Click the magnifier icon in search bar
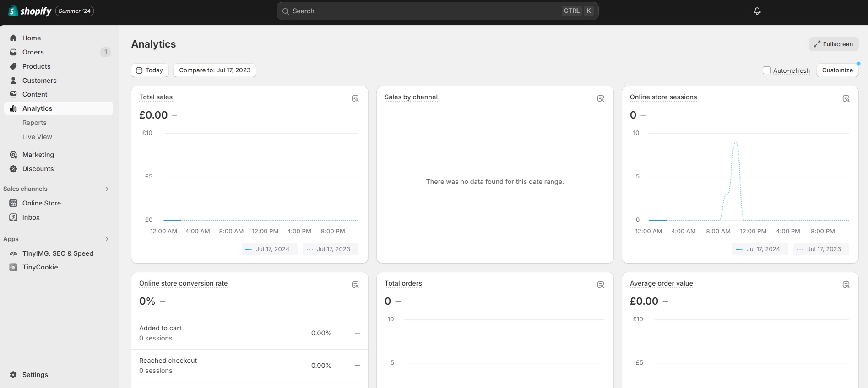868x388 pixels. [286, 11]
